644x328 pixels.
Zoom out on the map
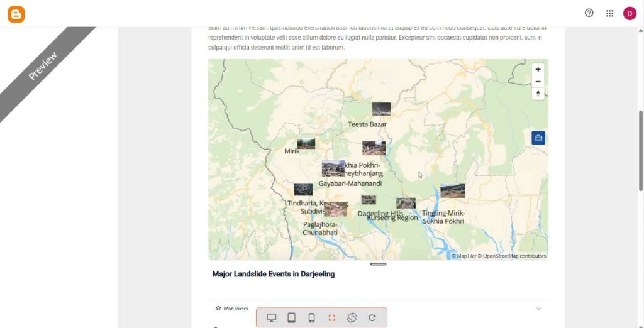pos(538,81)
